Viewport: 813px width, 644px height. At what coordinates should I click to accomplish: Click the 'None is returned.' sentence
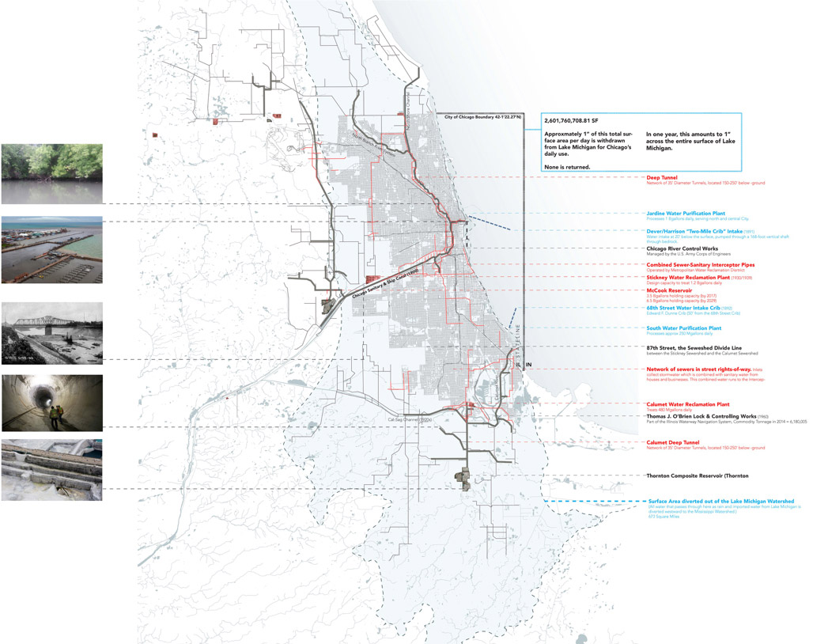pyautogui.click(x=567, y=167)
